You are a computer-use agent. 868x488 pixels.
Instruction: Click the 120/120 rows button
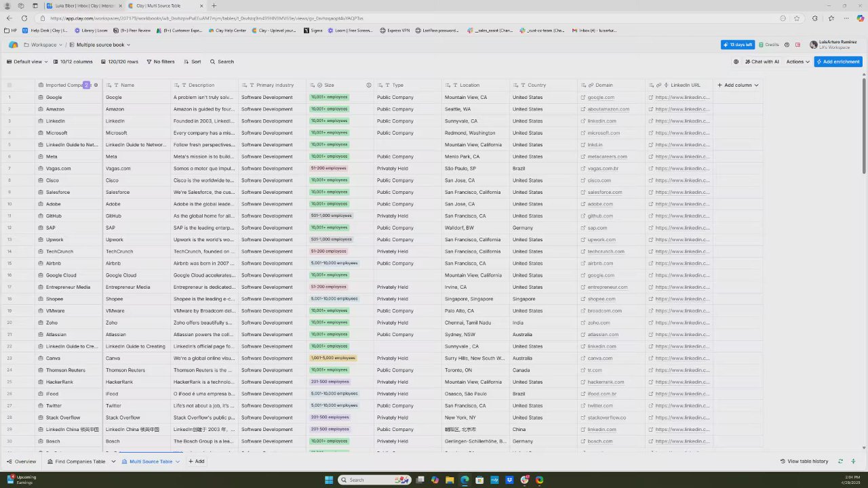[x=119, y=62]
